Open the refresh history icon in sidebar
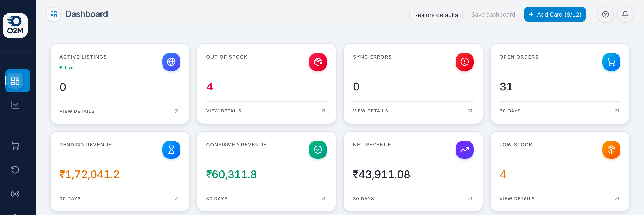 pyautogui.click(x=15, y=170)
